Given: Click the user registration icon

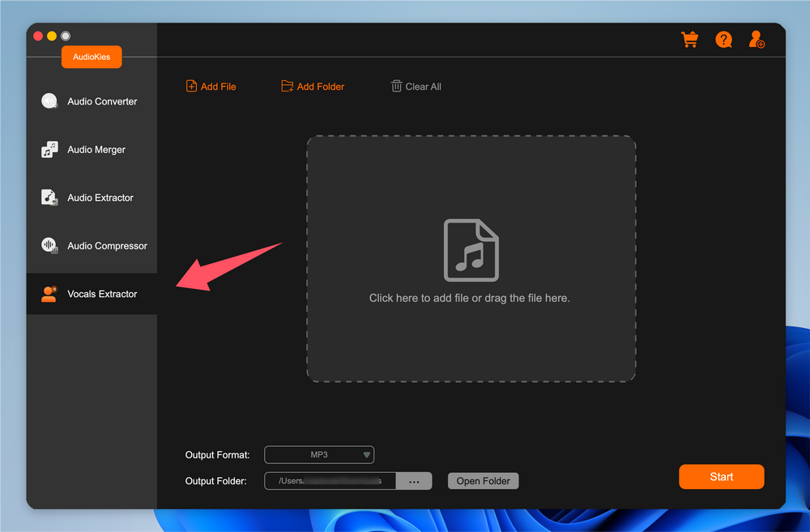Looking at the screenshot, I should pyautogui.click(x=757, y=40).
